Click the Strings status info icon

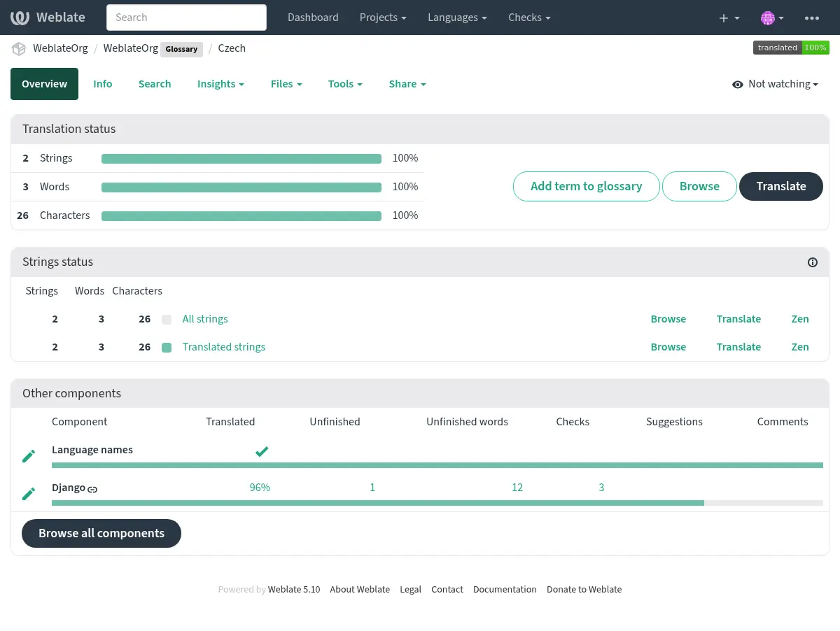pos(813,262)
